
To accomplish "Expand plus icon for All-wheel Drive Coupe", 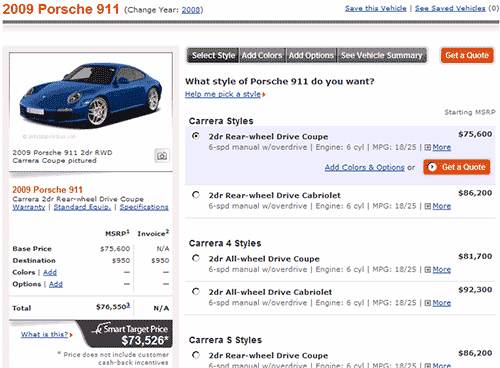I will [427, 270].
